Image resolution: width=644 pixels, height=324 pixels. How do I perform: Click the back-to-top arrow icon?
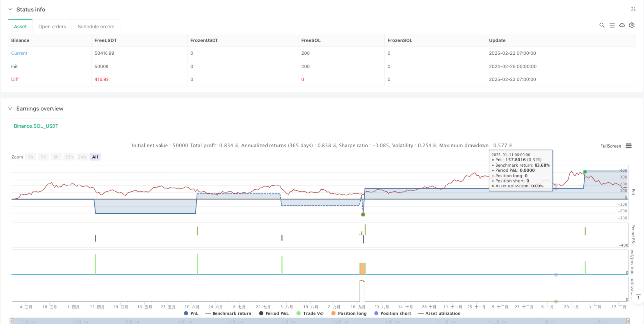(638, 297)
